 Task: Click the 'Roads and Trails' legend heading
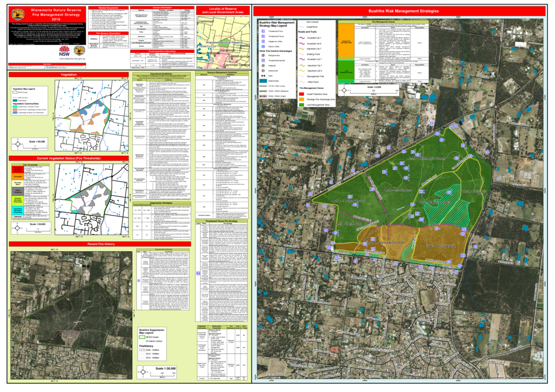coord(307,32)
